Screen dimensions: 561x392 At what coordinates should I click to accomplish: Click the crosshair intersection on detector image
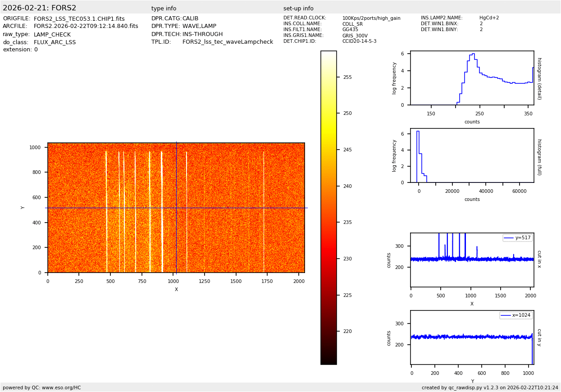pos(176,208)
